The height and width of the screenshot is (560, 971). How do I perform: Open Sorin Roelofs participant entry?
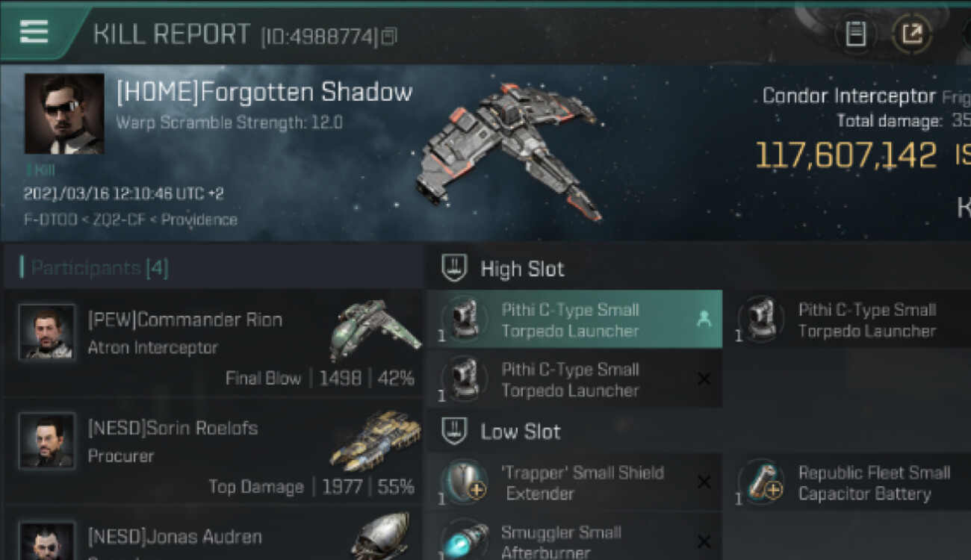tap(214, 451)
